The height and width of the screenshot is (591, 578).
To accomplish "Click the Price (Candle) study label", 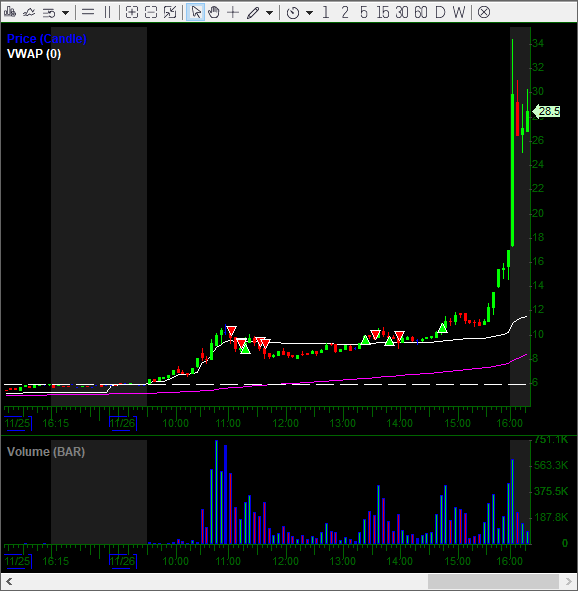I will 47,38.
